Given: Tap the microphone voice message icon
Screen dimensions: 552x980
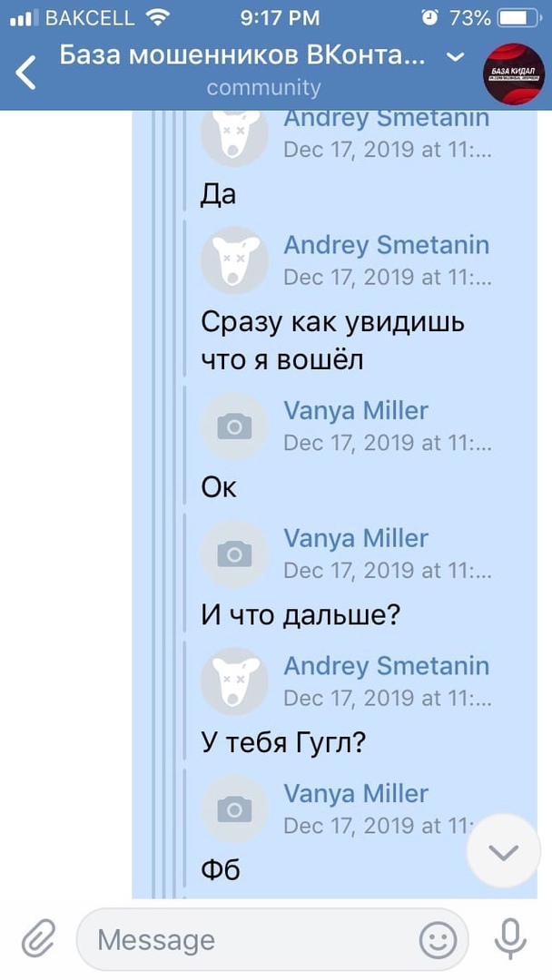Looking at the screenshot, I should point(510,938).
